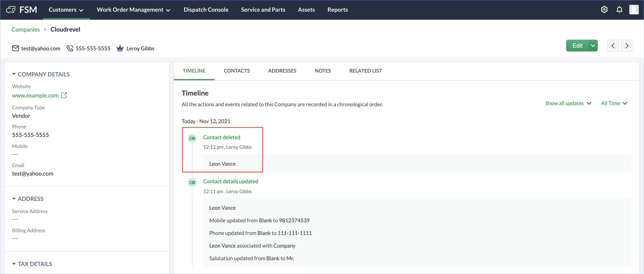Go to previous company record arrow

point(613,46)
